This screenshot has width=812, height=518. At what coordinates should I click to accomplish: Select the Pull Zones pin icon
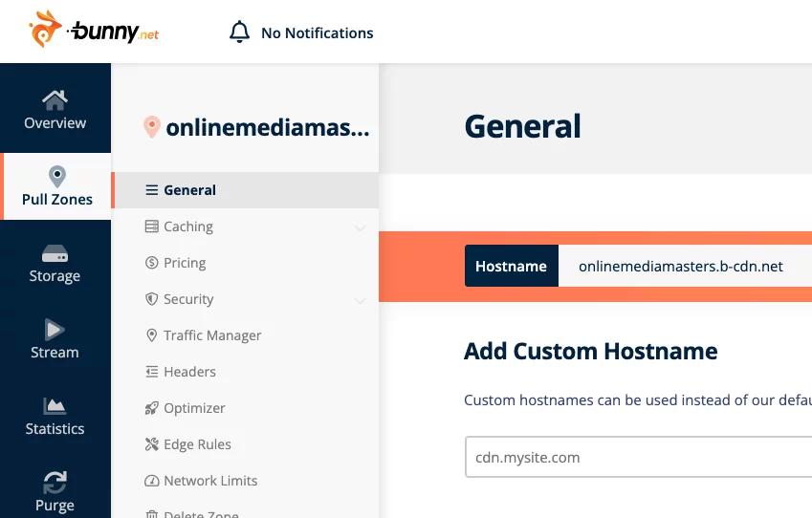(x=56, y=177)
